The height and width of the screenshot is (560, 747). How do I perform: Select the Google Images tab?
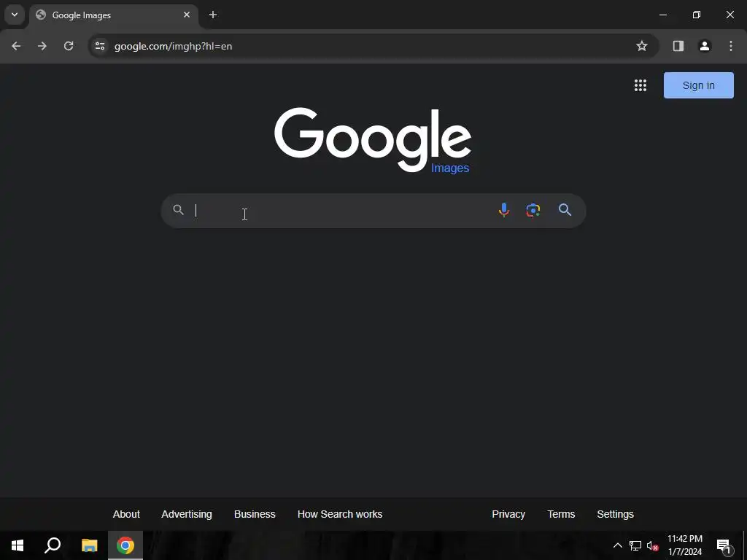pos(113,15)
